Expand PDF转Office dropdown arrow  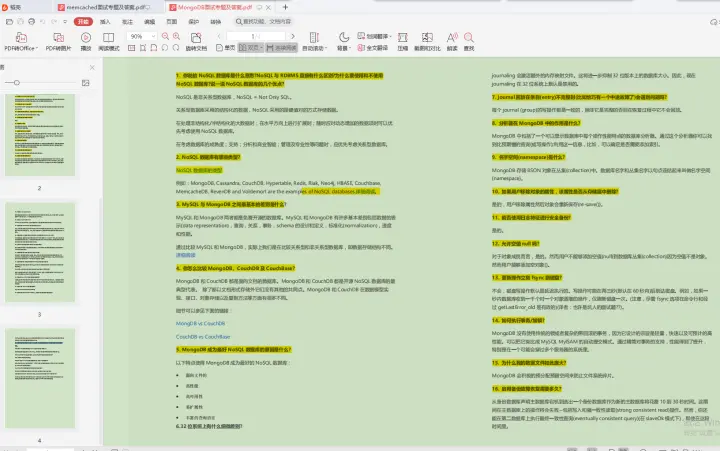pyautogui.click(x=37, y=48)
